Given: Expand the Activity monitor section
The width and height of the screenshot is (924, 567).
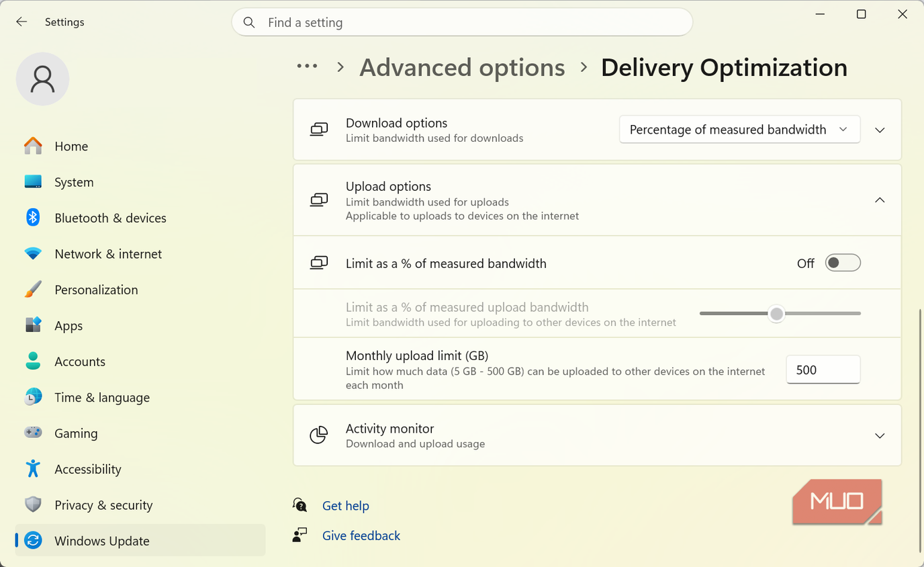Looking at the screenshot, I should pyautogui.click(x=880, y=436).
